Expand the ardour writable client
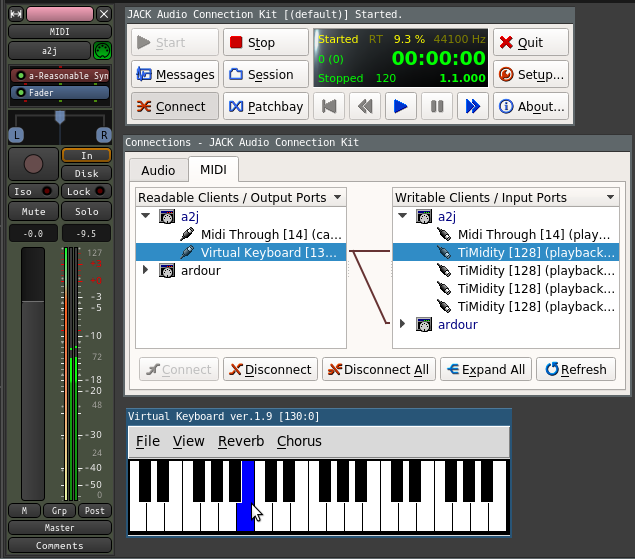This screenshot has width=635, height=559. (x=402, y=324)
